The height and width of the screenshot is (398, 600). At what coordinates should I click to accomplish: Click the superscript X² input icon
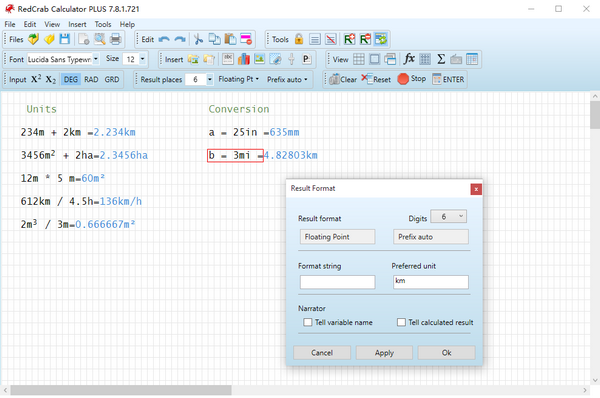(x=36, y=79)
